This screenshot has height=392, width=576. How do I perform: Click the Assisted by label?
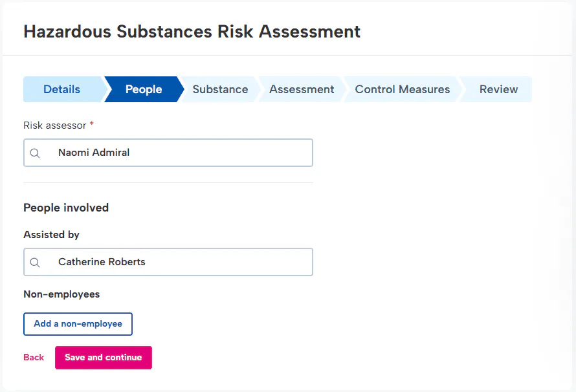pyautogui.click(x=51, y=235)
